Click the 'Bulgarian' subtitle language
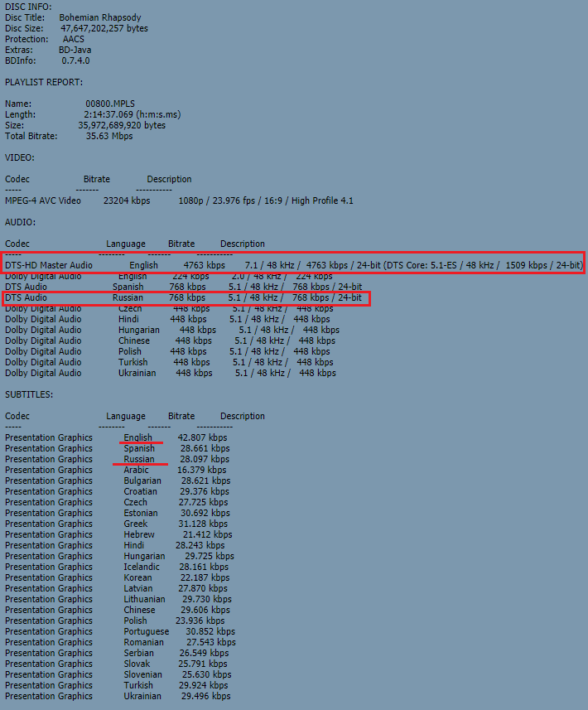 click(142, 481)
